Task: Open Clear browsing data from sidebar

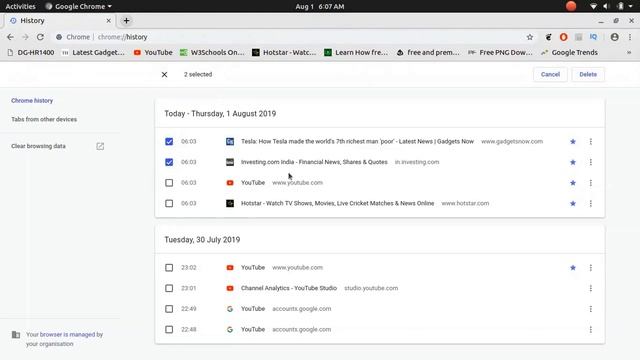Action: tap(38, 146)
